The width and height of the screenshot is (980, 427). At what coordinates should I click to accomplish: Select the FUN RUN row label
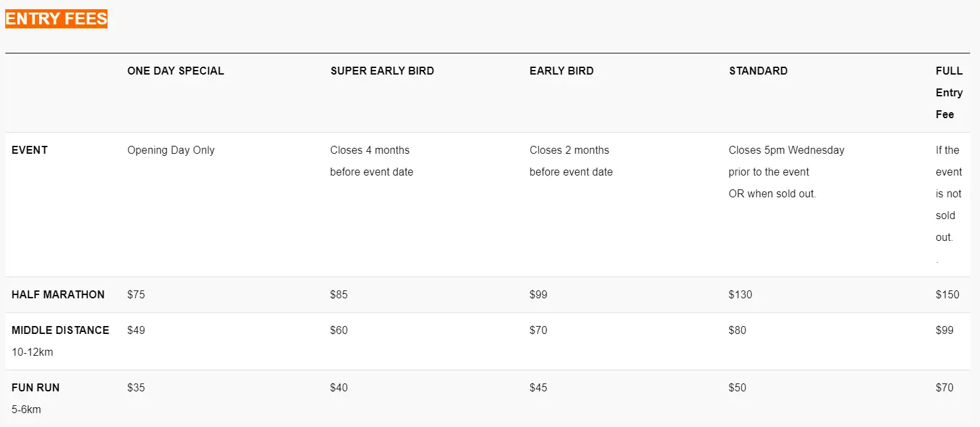pos(36,387)
